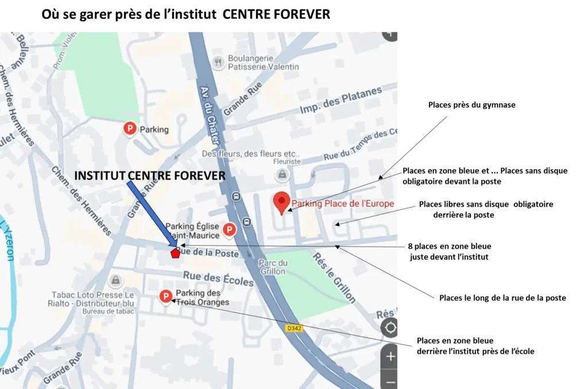This screenshot has width=588, height=389.
Task: Center map with the my-location target button
Action: coord(390,328)
